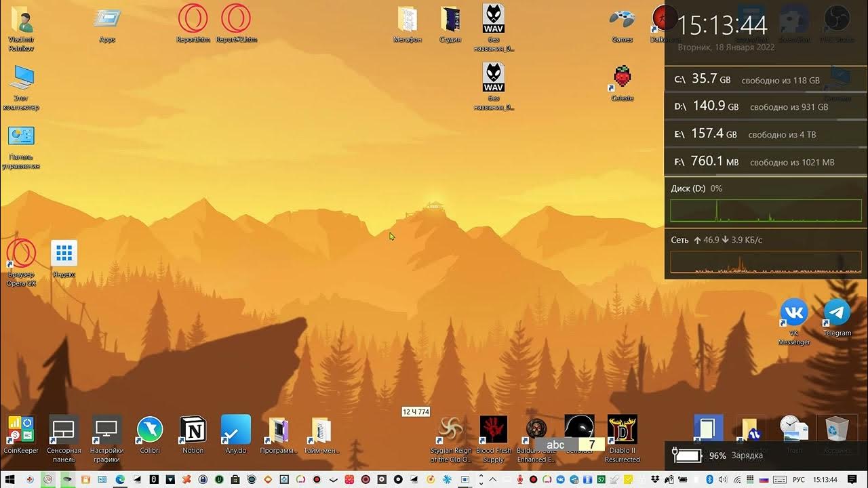This screenshot has width=868, height=488.
Task: Open the Apps desktop folder
Action: pos(107,24)
